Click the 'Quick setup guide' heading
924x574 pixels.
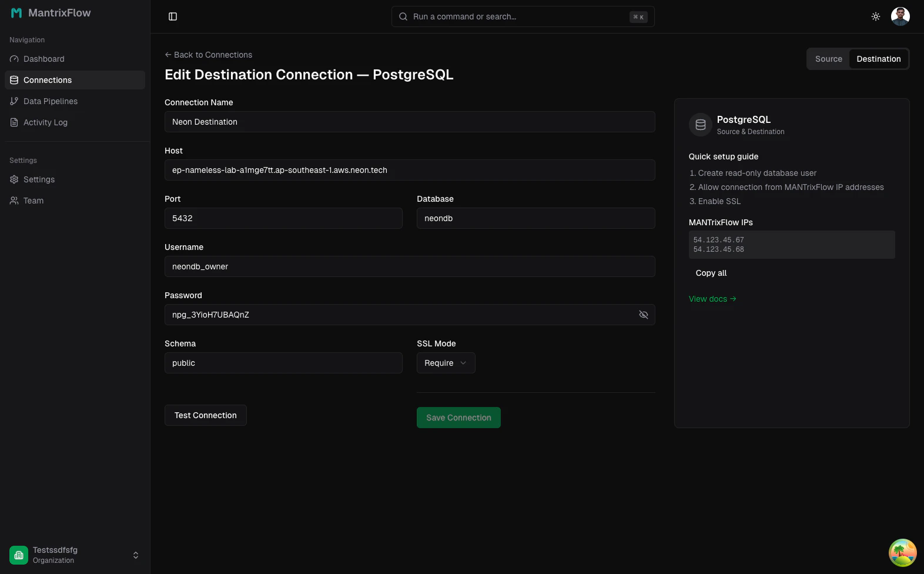[724, 156]
